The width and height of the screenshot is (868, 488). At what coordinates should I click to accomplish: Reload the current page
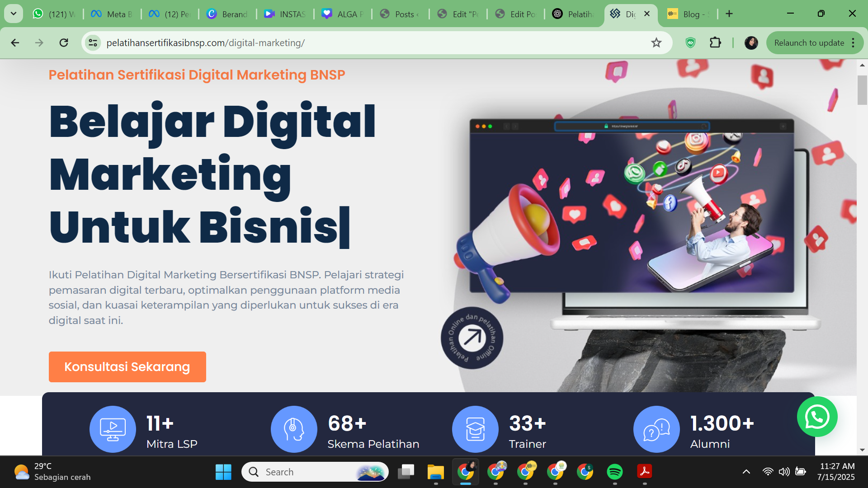click(64, 42)
